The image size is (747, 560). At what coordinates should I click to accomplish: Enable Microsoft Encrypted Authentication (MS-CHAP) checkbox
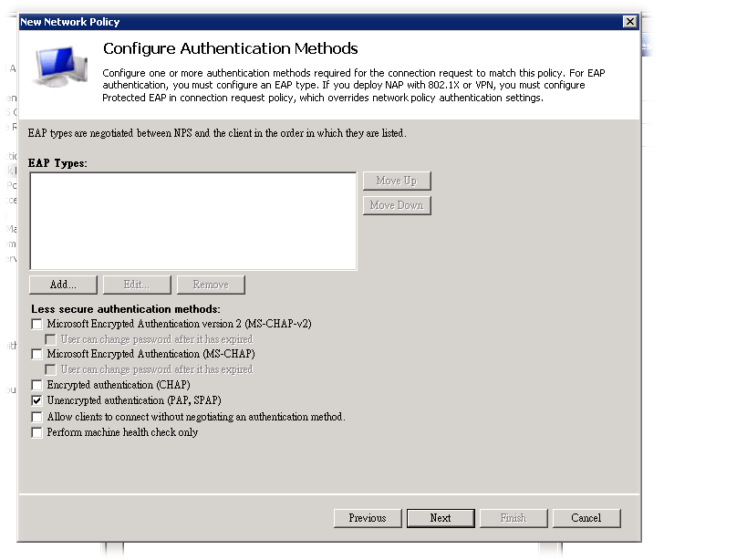(x=37, y=354)
